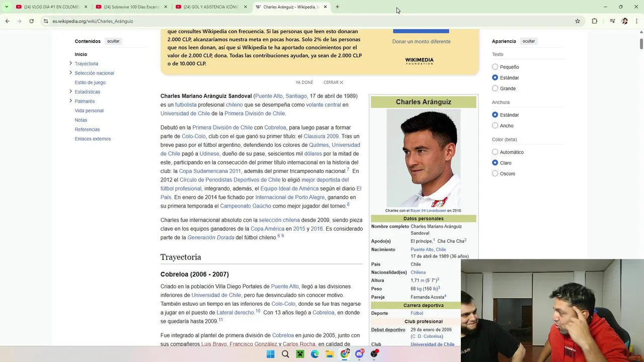Screen dimensions: 644x362
Task: Select Estándar width option
Action: (x=495, y=115)
